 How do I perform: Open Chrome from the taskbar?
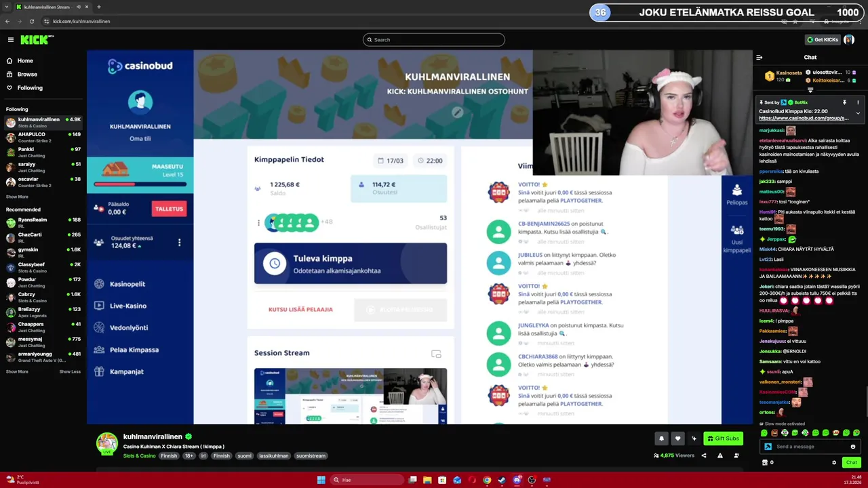487,480
